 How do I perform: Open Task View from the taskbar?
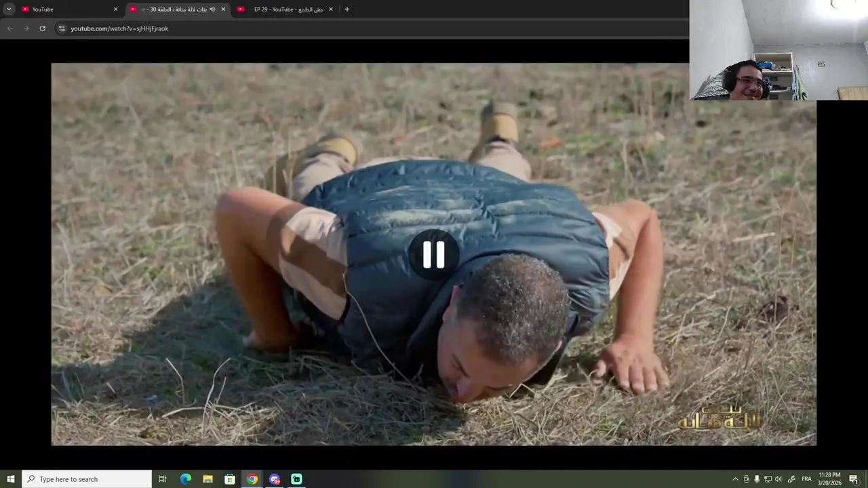163,479
